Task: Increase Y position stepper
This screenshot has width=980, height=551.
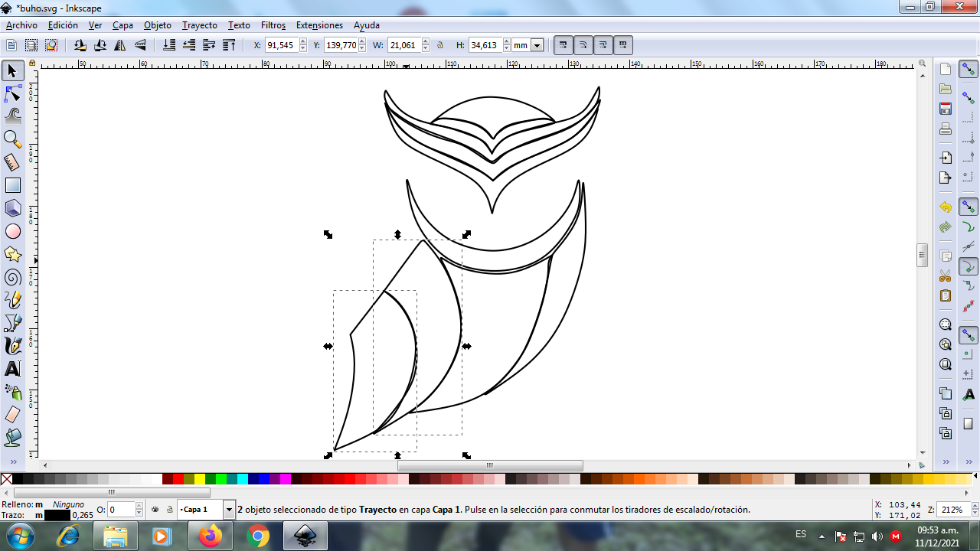Action: pyautogui.click(x=363, y=42)
